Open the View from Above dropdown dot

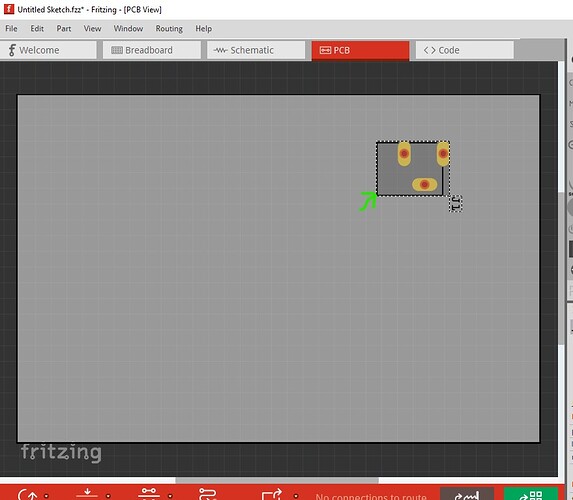[108, 496]
